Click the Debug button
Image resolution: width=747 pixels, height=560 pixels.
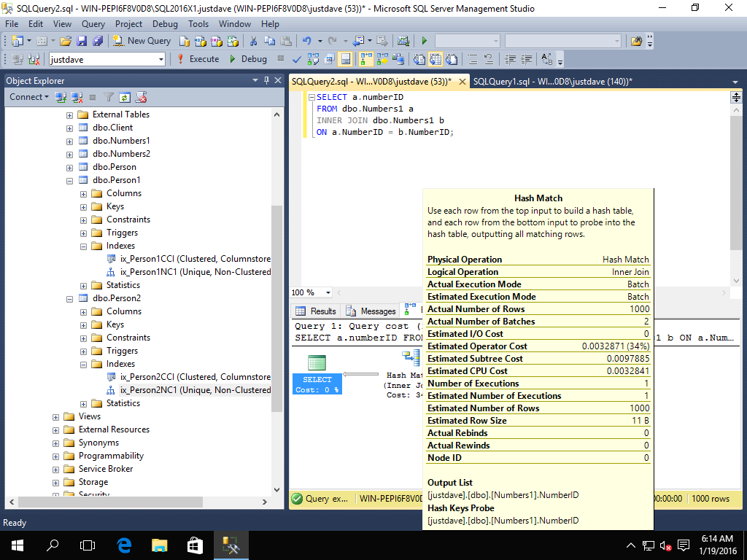[247, 59]
